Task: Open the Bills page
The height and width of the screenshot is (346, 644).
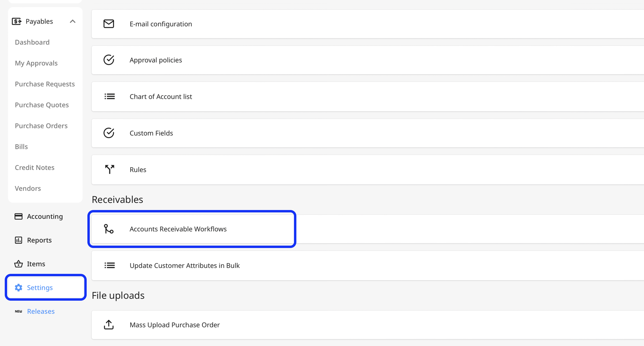Action: coord(21,146)
